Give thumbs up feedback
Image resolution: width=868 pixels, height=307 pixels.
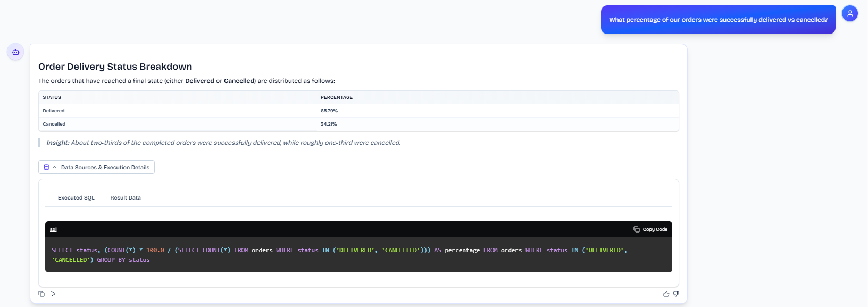(x=666, y=294)
